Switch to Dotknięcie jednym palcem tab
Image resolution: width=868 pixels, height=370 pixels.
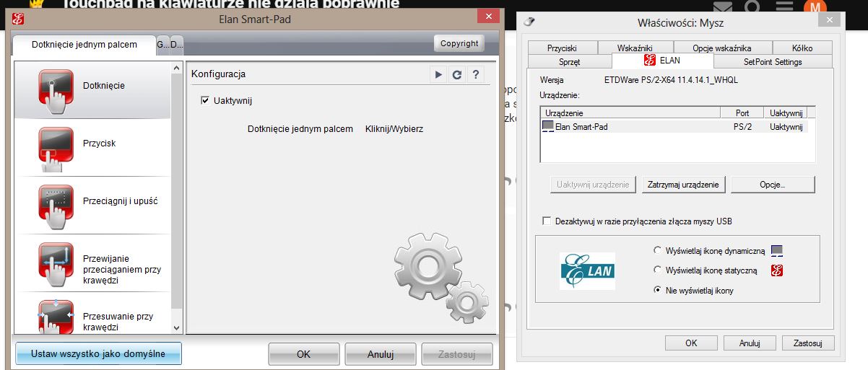click(84, 45)
